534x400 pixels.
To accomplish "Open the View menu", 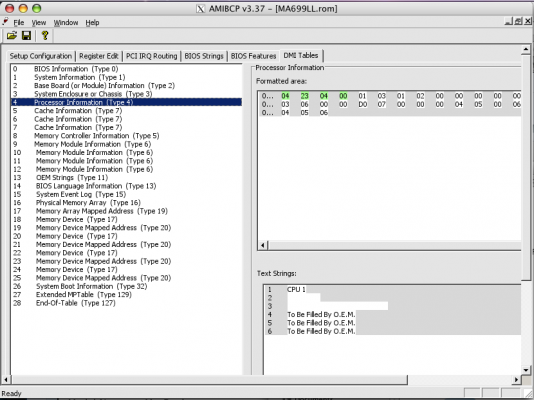I will [39, 23].
